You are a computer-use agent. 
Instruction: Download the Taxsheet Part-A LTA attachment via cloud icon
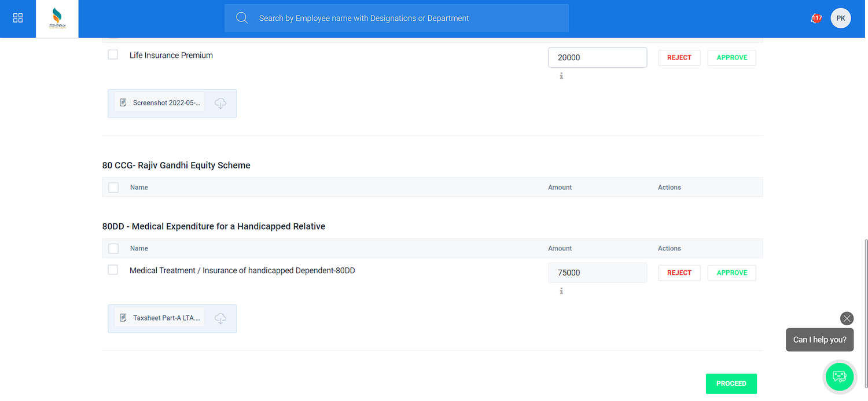(220, 318)
